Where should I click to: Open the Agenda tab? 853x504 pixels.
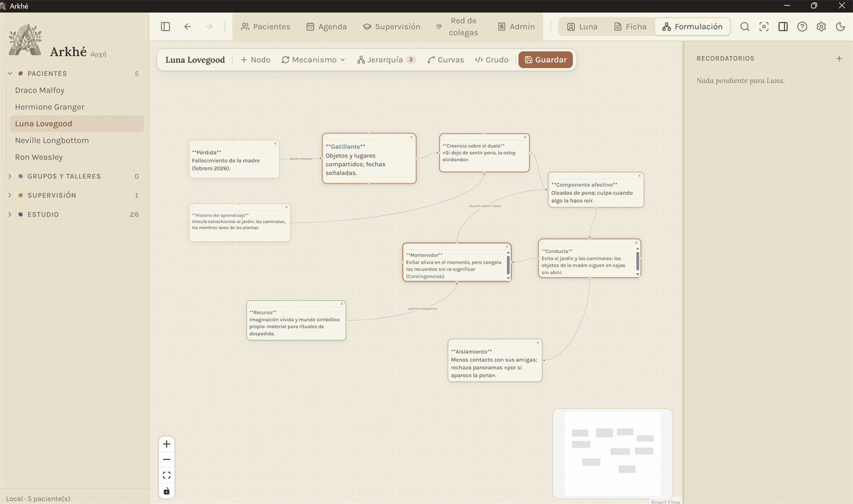pos(326,26)
